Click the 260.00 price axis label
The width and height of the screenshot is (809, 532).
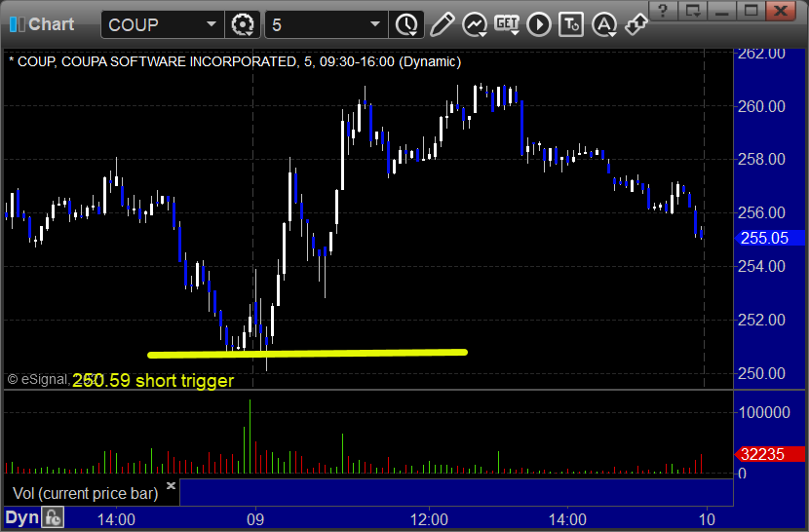pyautogui.click(x=761, y=106)
